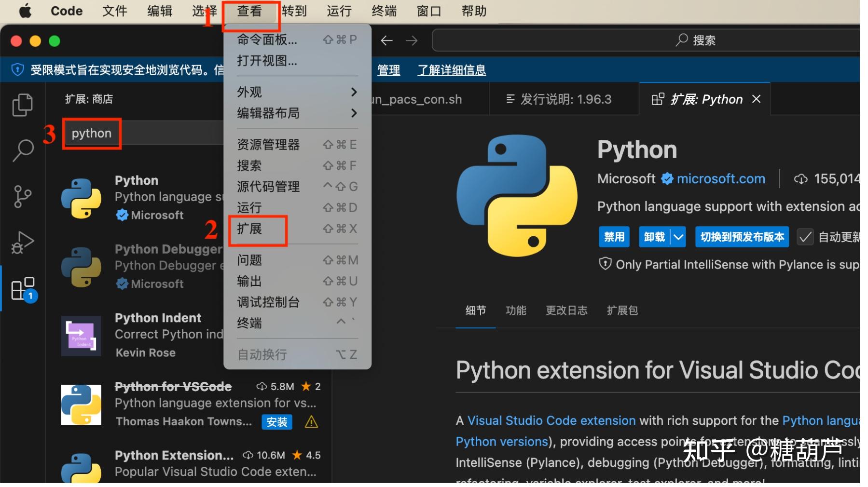The image size is (868, 487).
Task: Navigate forward using the right arrow
Action: (x=412, y=41)
